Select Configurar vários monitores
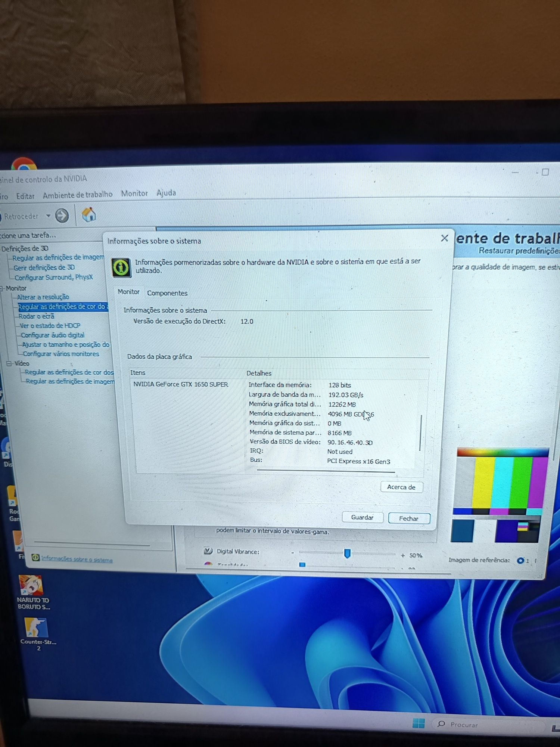 61,354
